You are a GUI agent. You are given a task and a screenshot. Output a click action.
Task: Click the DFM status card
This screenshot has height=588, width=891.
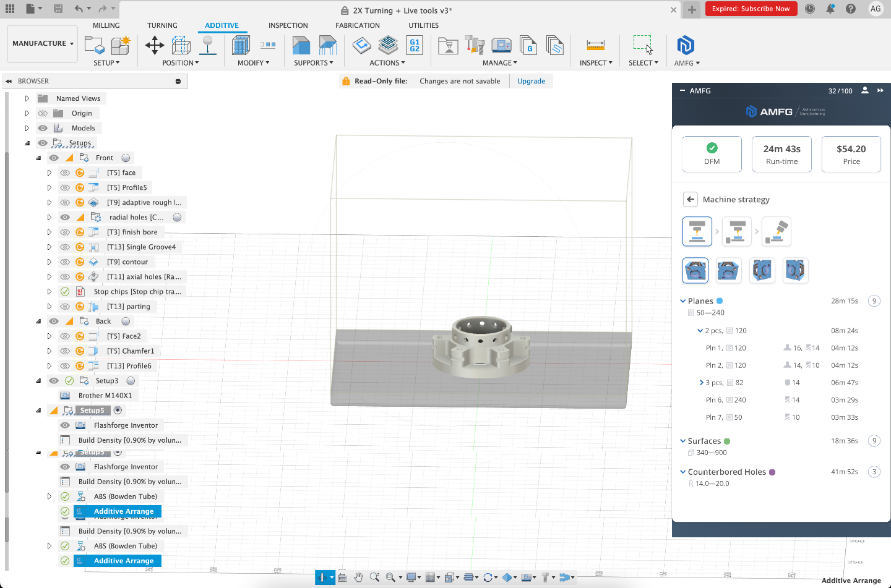tap(712, 154)
